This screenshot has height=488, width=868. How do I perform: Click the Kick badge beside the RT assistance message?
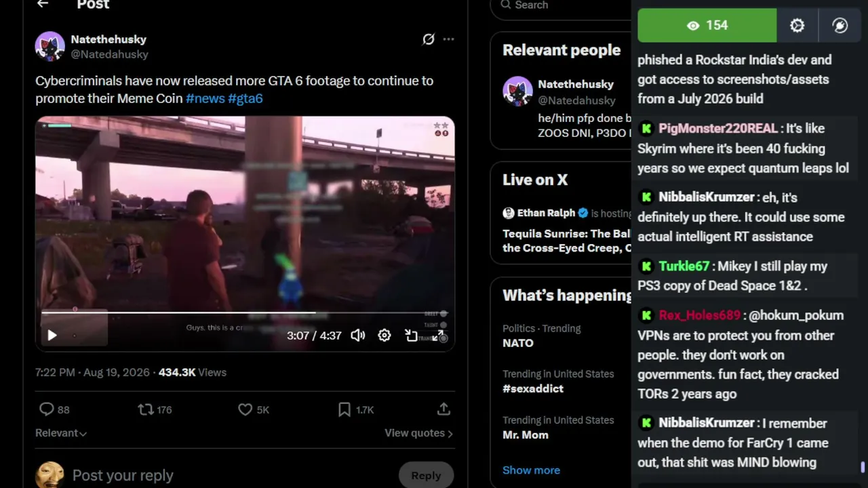coord(646,197)
